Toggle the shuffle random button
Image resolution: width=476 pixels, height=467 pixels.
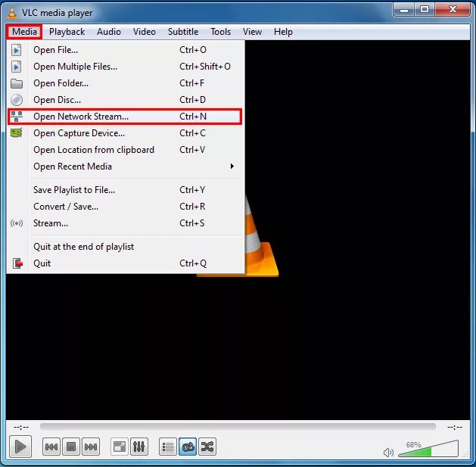pos(207,447)
